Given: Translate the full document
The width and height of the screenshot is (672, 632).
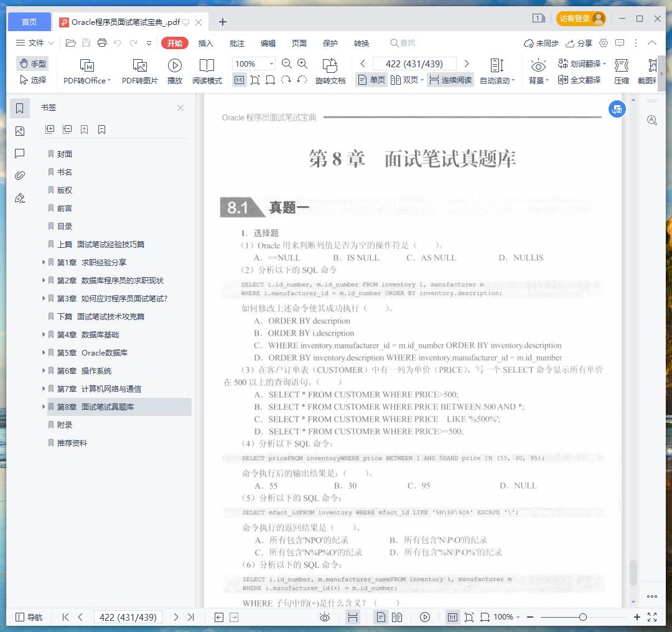Looking at the screenshot, I should (x=579, y=80).
